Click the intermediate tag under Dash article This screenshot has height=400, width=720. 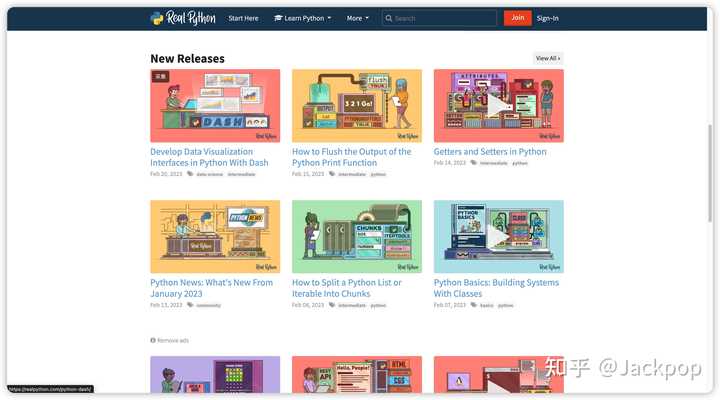pos(241,175)
